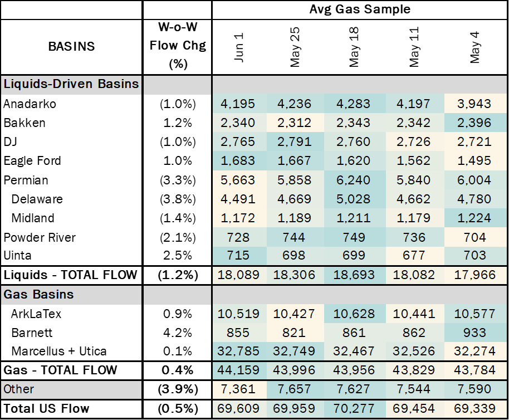Screen dimensions: 509x420
Task: Click Liquids total flow change (1.2%)
Action: pos(178,275)
